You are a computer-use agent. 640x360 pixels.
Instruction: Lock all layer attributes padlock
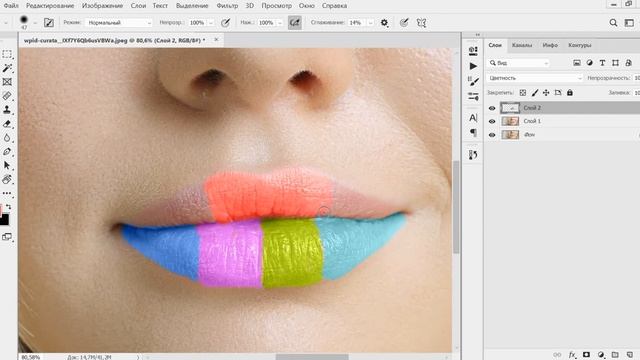[570, 93]
